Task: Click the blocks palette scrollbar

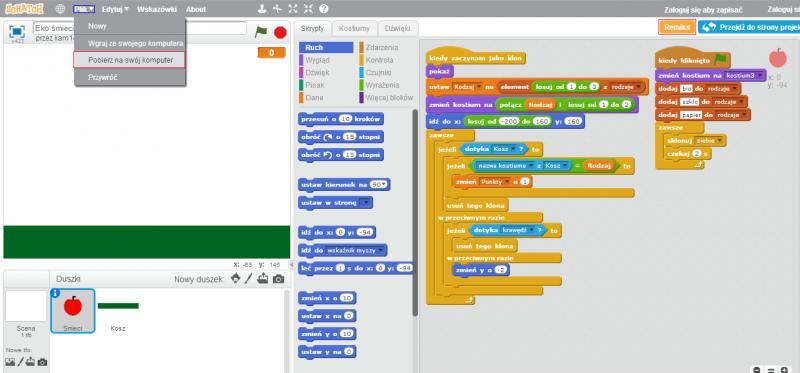Action: pyautogui.click(x=415, y=213)
